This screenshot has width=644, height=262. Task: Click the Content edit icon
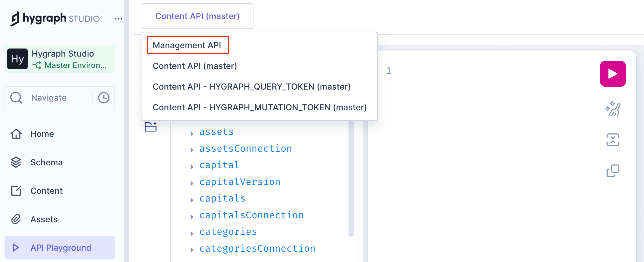coord(16,191)
